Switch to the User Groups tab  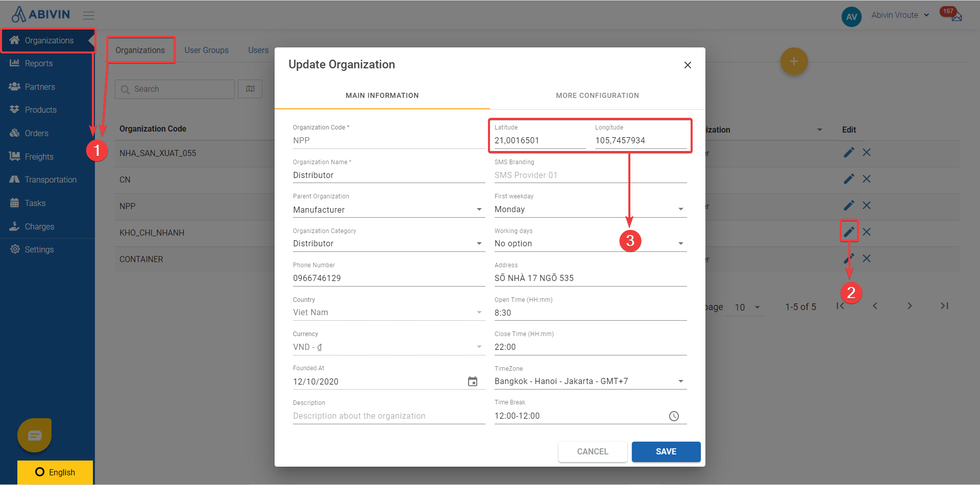(x=206, y=50)
